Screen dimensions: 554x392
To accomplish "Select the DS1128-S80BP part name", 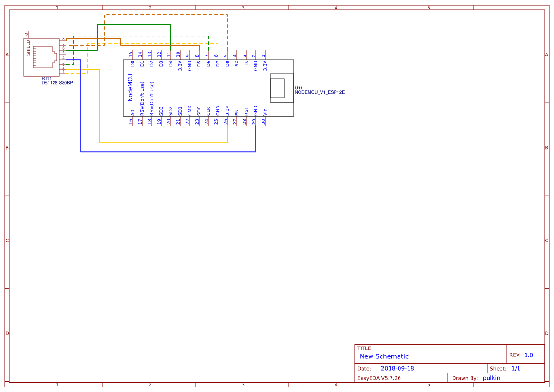I will coord(57,83).
